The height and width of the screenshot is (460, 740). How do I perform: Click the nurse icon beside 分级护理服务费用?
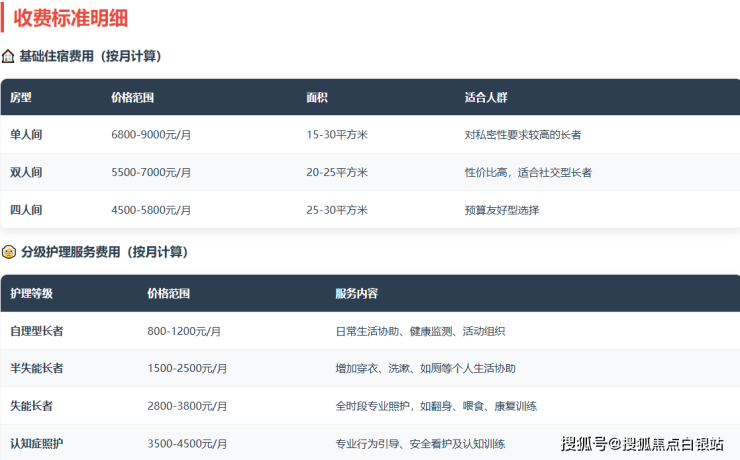point(9,252)
